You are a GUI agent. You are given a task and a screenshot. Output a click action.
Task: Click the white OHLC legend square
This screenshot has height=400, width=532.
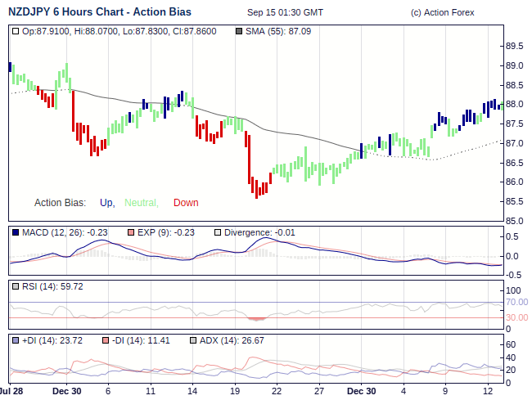16,31
